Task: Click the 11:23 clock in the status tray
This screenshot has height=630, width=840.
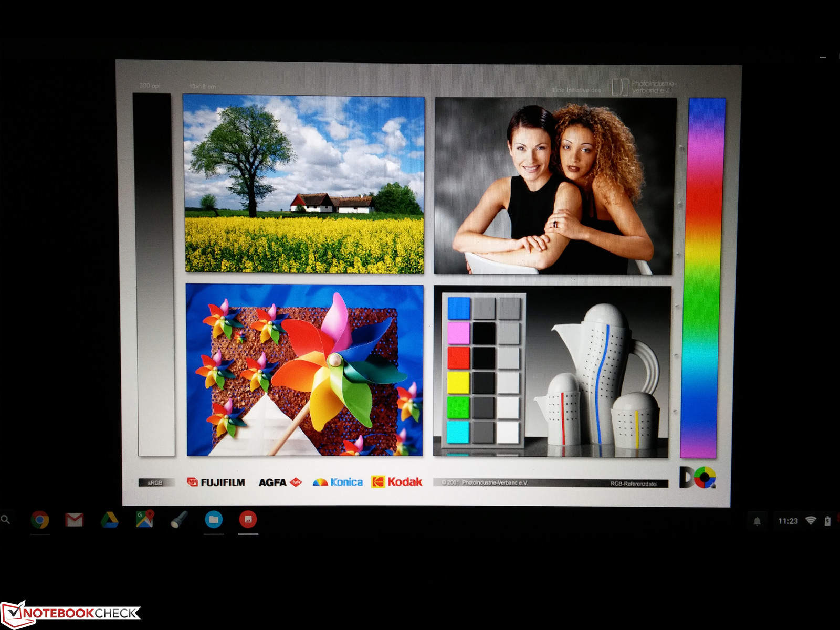Action: 787,521
